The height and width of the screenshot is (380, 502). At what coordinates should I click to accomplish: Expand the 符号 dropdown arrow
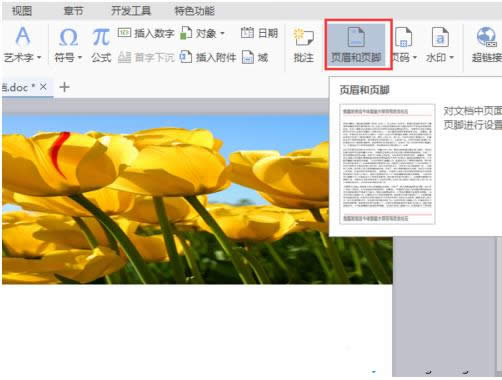pos(80,58)
